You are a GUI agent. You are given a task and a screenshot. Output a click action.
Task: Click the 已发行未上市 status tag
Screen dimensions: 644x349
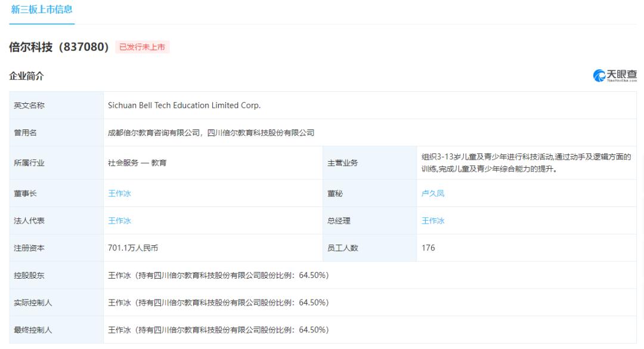coord(142,47)
